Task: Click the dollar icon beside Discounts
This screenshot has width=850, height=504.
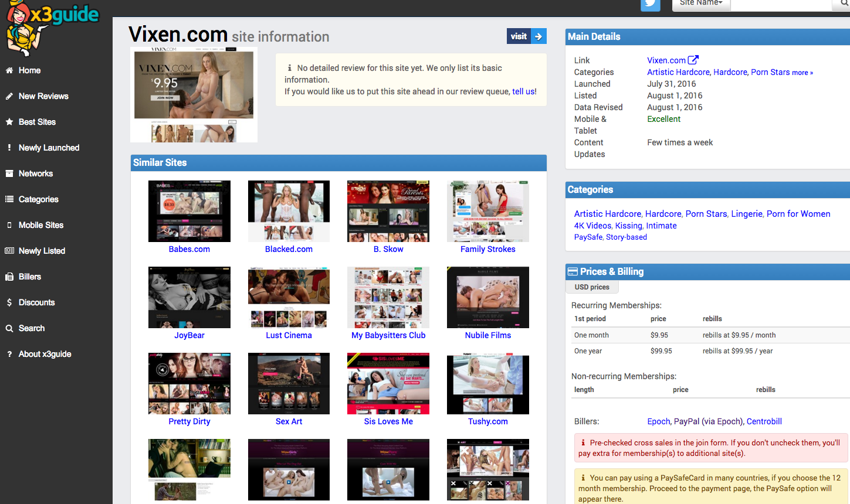Action: click(9, 302)
